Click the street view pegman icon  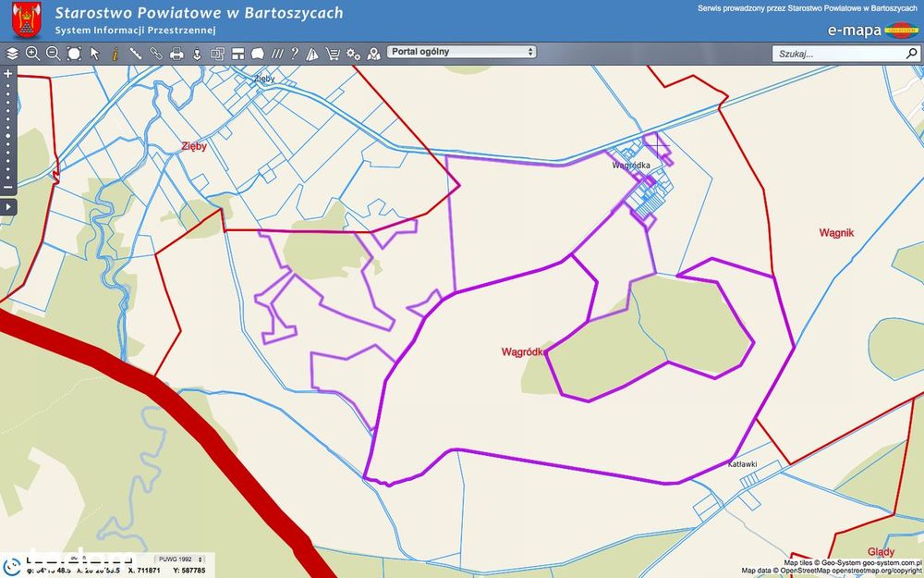[197, 55]
